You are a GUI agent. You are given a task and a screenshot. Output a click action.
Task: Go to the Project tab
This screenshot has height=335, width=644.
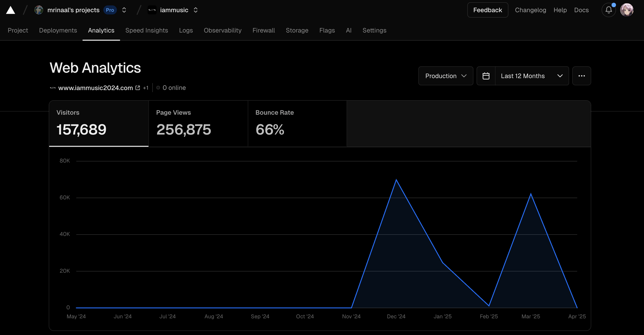pyautogui.click(x=18, y=30)
